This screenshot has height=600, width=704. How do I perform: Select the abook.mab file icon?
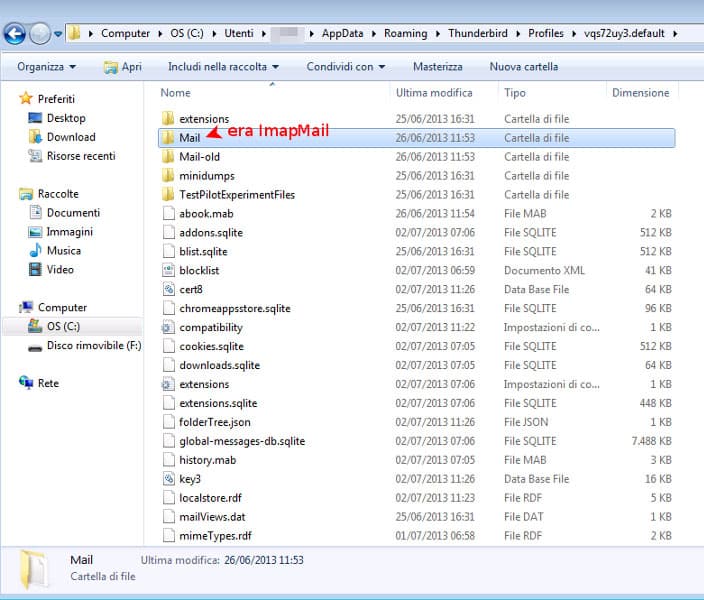pos(168,213)
